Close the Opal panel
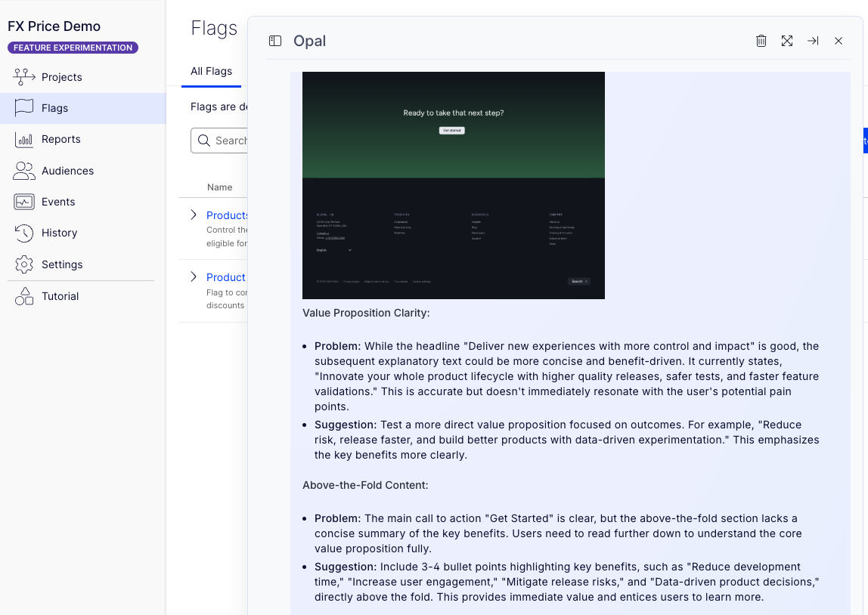Viewport: 868px width, 615px height. (839, 41)
